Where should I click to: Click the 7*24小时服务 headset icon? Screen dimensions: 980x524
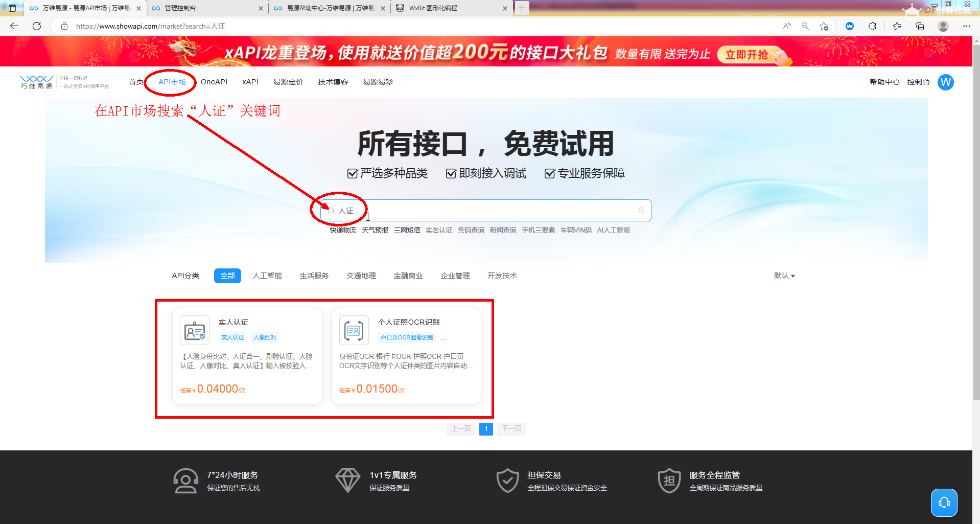tap(185, 481)
